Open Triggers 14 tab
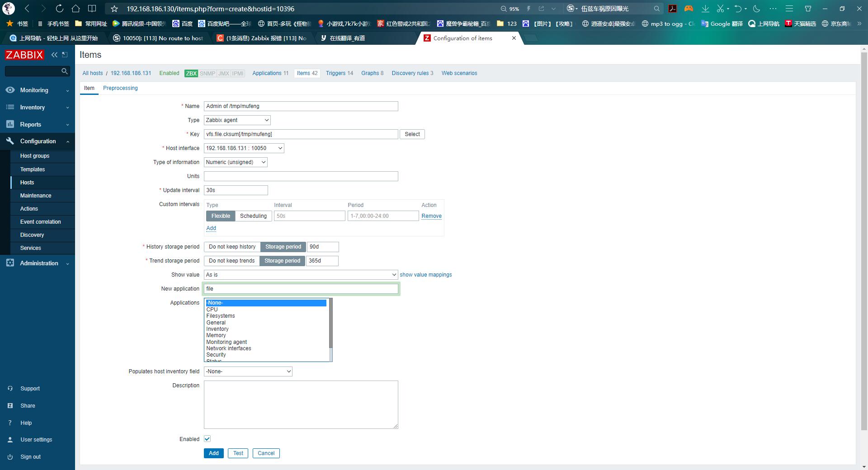Viewport: 868px width, 470px height. pos(340,73)
